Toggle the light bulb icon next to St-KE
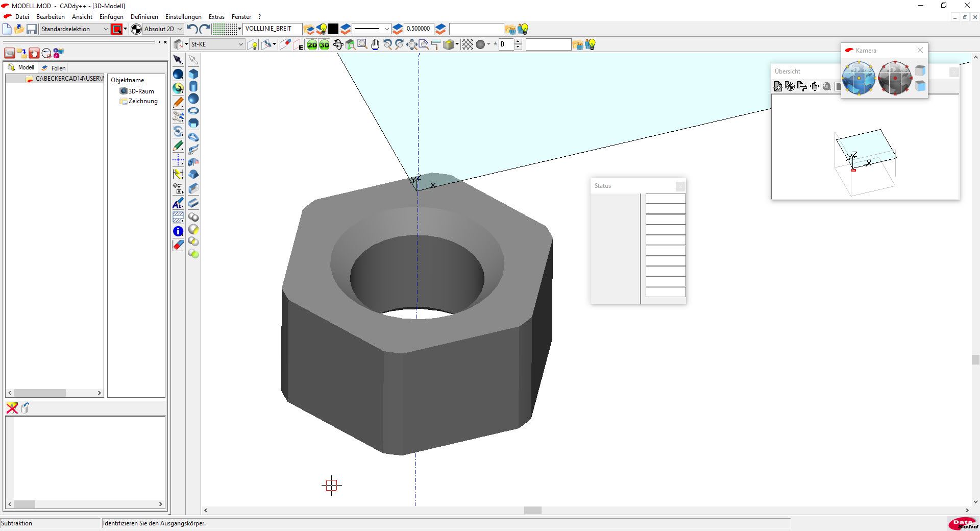 click(253, 45)
